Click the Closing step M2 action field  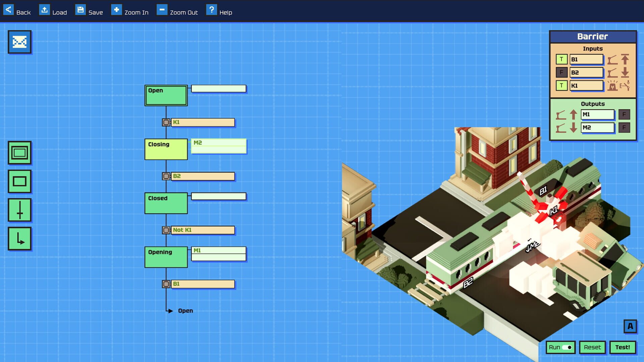coord(219,143)
